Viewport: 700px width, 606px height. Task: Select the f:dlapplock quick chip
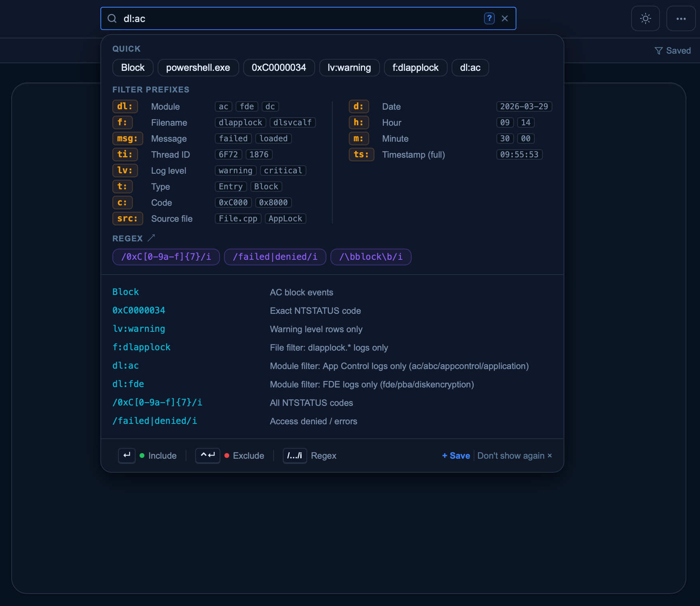coord(416,68)
